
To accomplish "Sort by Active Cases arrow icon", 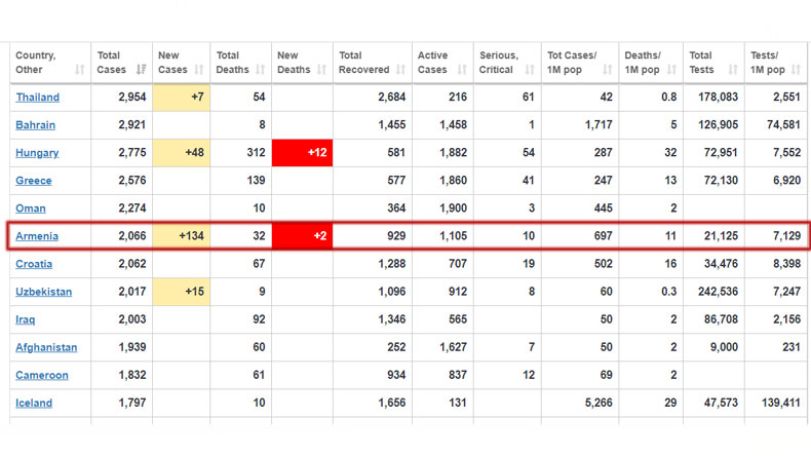I will click(462, 69).
